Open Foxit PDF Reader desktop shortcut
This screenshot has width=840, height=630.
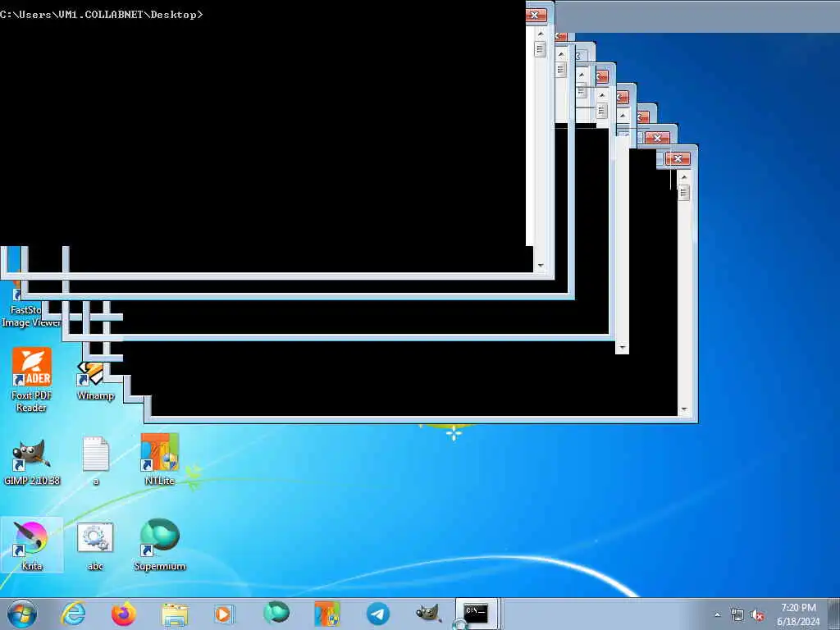[32, 379]
